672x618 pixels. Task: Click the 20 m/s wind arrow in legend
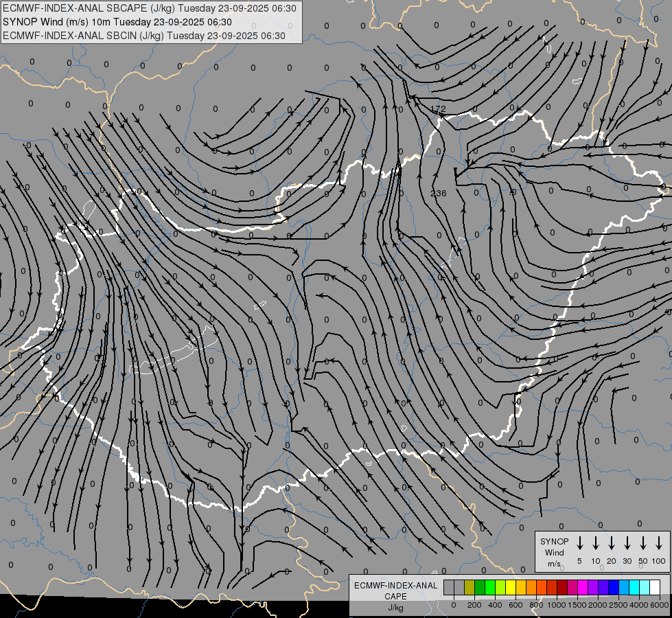(x=611, y=543)
